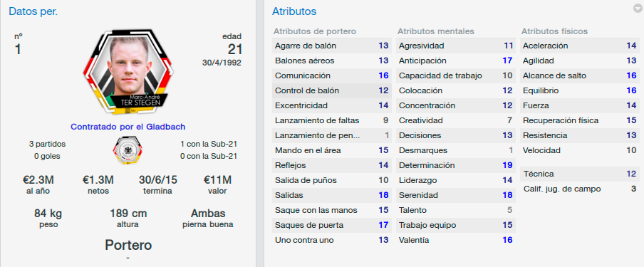Select the Atributos panel heading
This screenshot has height=267, width=644.
(294, 11)
